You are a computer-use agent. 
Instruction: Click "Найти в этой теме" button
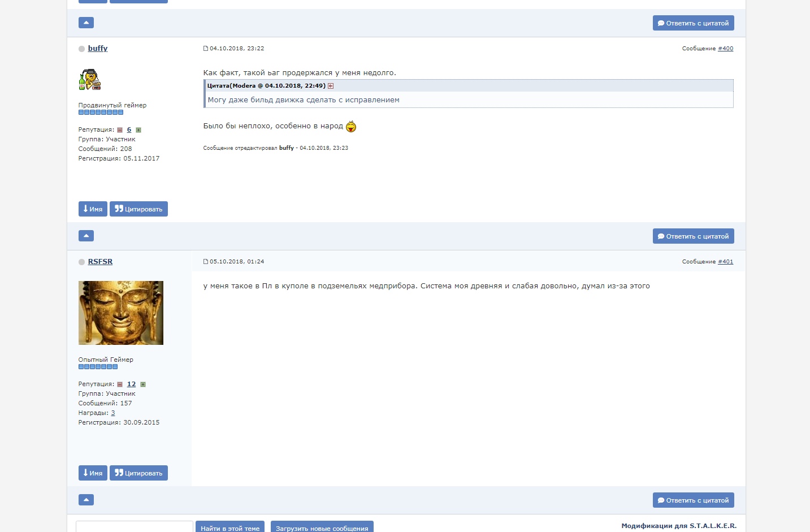coord(230,527)
